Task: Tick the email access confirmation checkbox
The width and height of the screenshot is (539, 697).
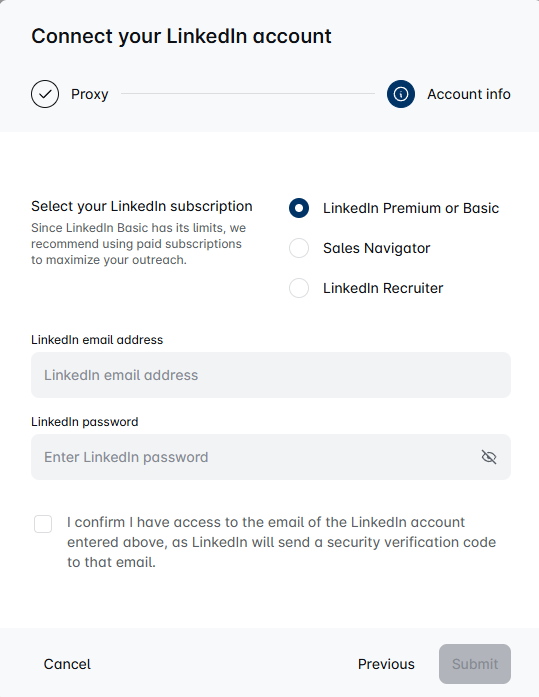Action: coord(43,524)
